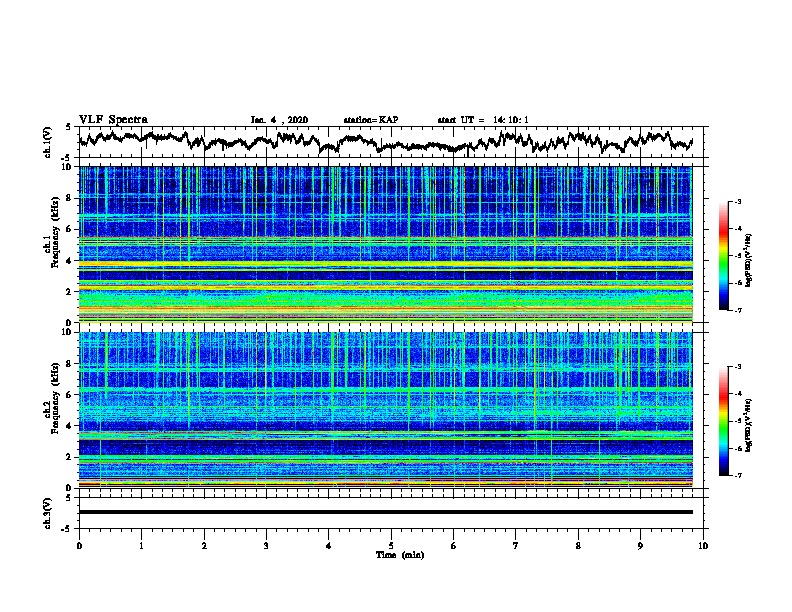
Task: Click the "-3" label on ch.2 colorbar
Action: pos(737,367)
